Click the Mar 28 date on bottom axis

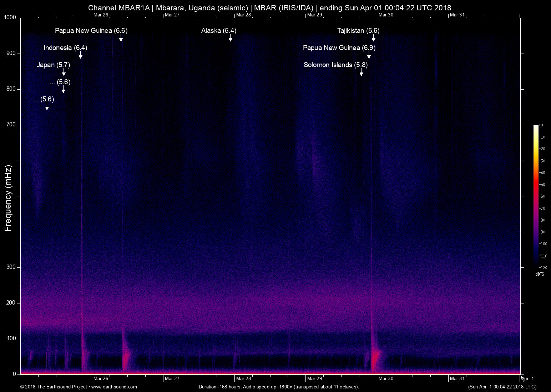click(x=243, y=378)
